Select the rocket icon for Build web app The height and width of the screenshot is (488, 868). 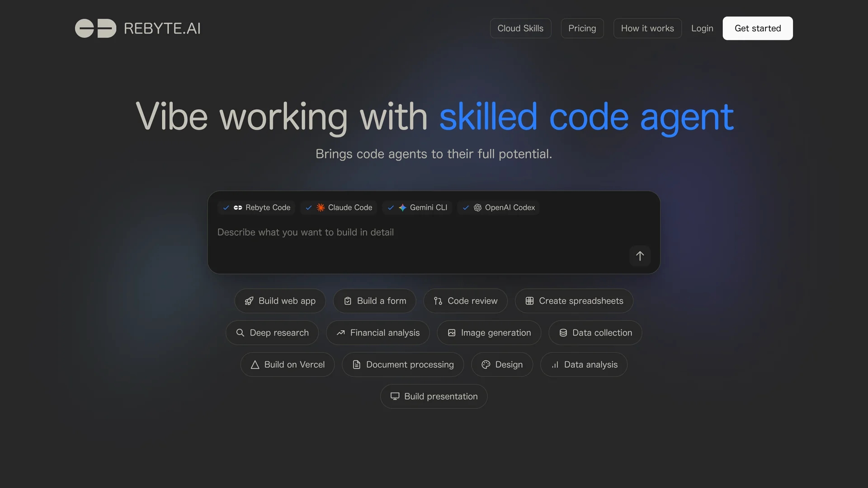[x=249, y=301]
